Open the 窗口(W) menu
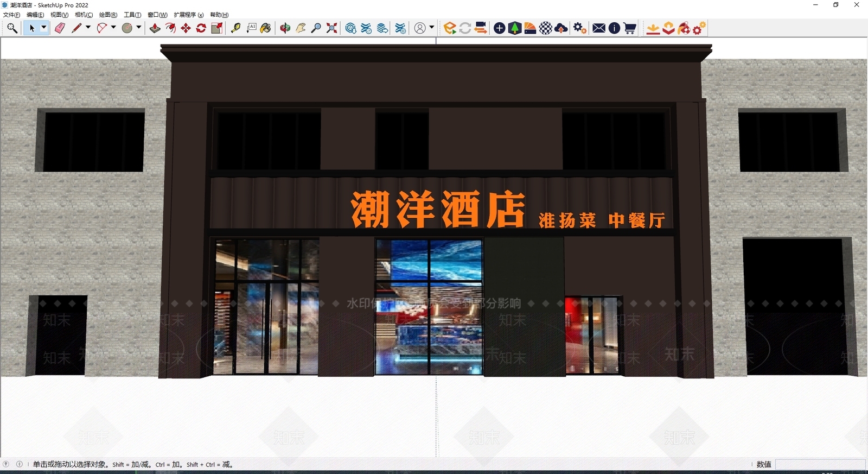Viewport: 868px width, 474px height. 157,15
